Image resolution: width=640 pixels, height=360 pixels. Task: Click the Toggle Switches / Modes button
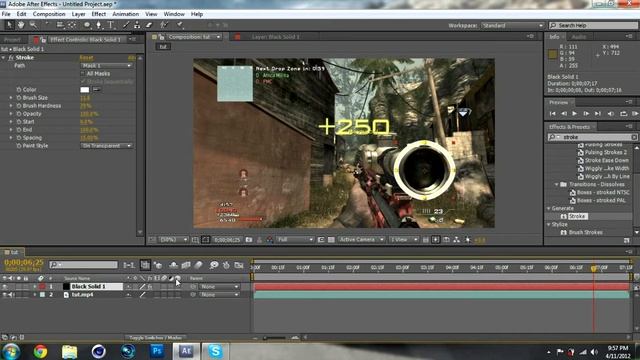pos(157,338)
